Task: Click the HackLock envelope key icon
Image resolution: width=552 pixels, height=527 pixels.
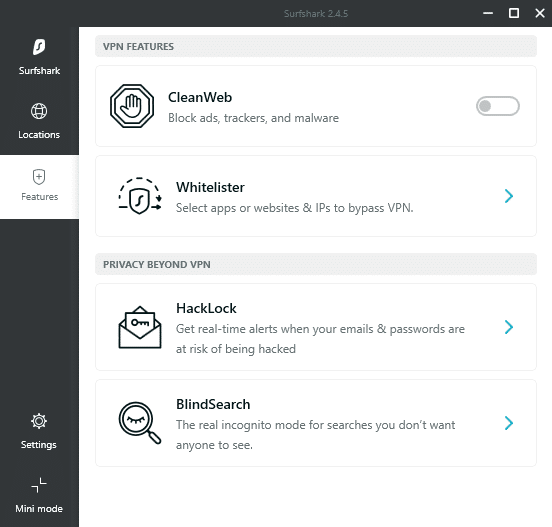Action: click(140, 327)
